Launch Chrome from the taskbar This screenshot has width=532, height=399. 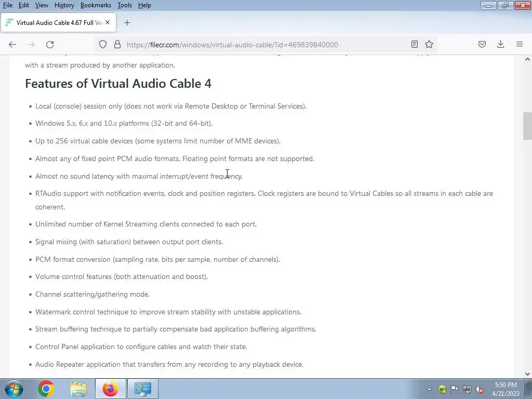pos(46,389)
